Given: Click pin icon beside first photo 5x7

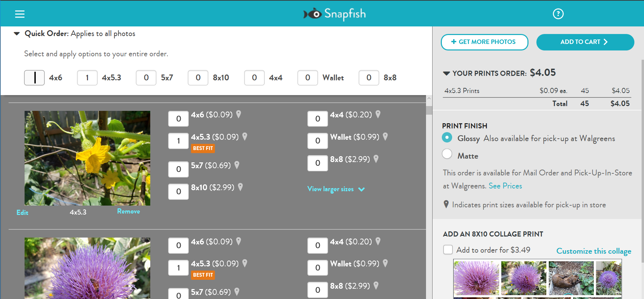Looking at the screenshot, I should click(237, 165).
